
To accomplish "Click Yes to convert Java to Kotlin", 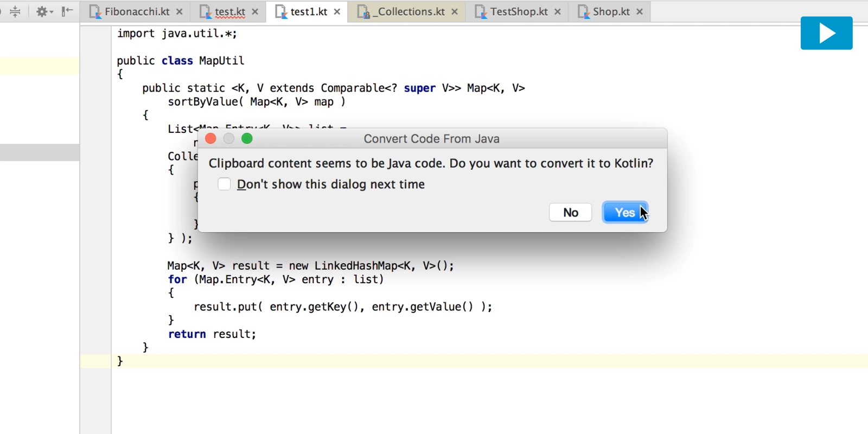I will pos(625,213).
